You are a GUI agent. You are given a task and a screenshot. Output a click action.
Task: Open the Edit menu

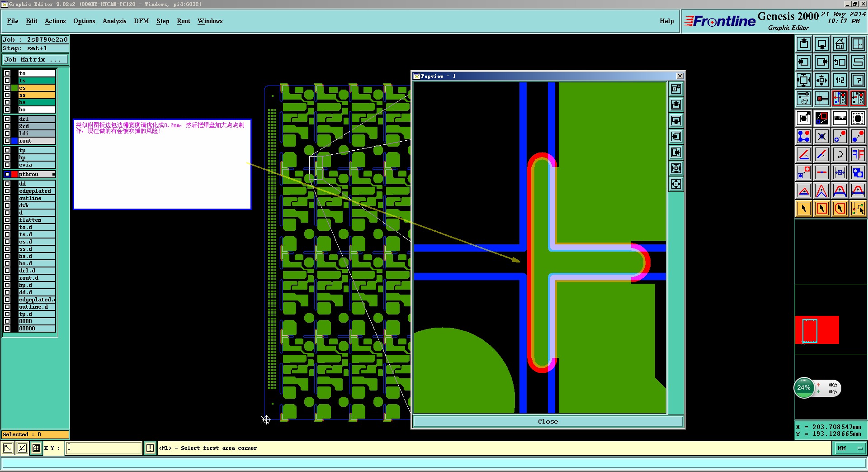[x=32, y=21]
